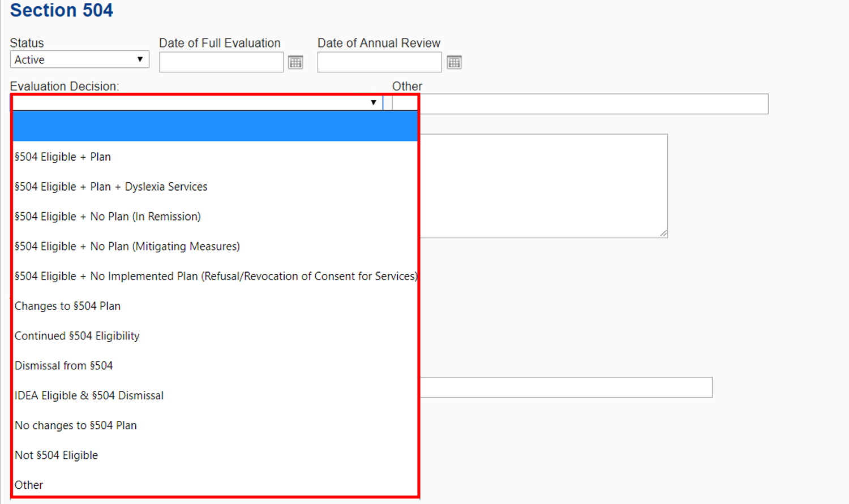Select "Not §504 Eligible" option
This screenshot has height=504, width=849.
coord(56,455)
